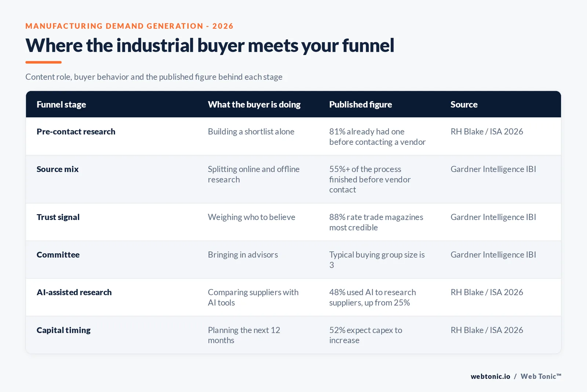This screenshot has height=392, width=587.
Task: Select the 'Committee' row label
Action: pyautogui.click(x=58, y=254)
